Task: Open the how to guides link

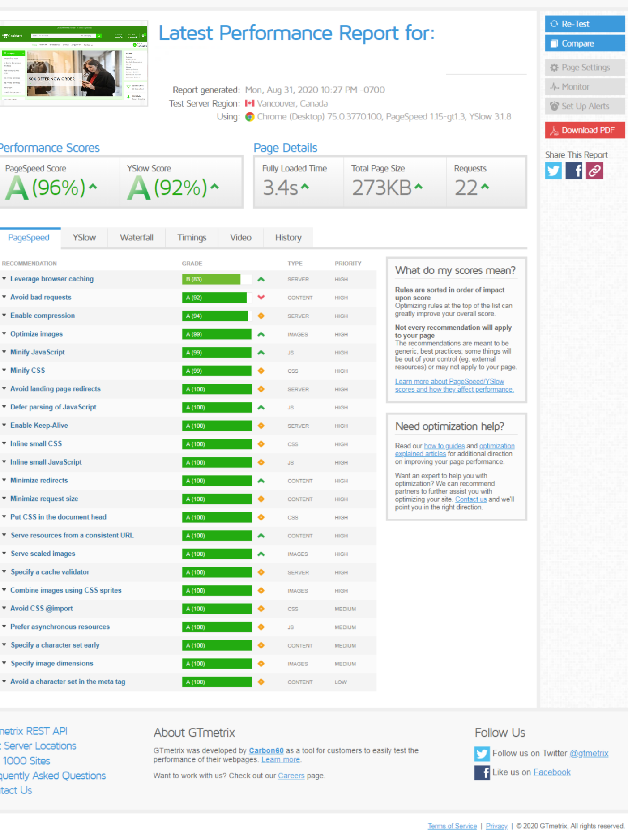Action: [444, 446]
